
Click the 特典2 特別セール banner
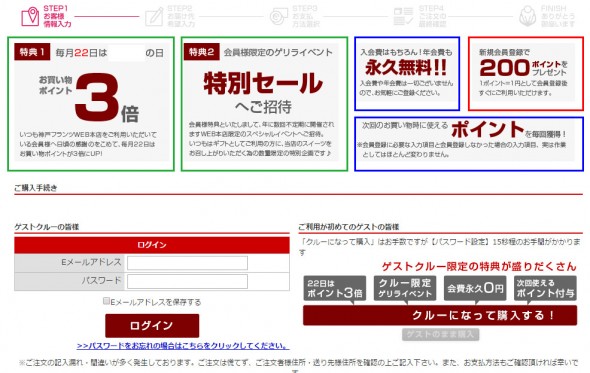pyautogui.click(x=264, y=104)
